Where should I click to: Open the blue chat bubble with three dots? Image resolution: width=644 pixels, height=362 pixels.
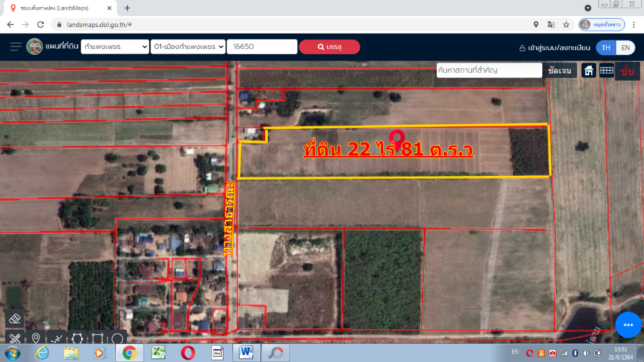click(x=628, y=325)
